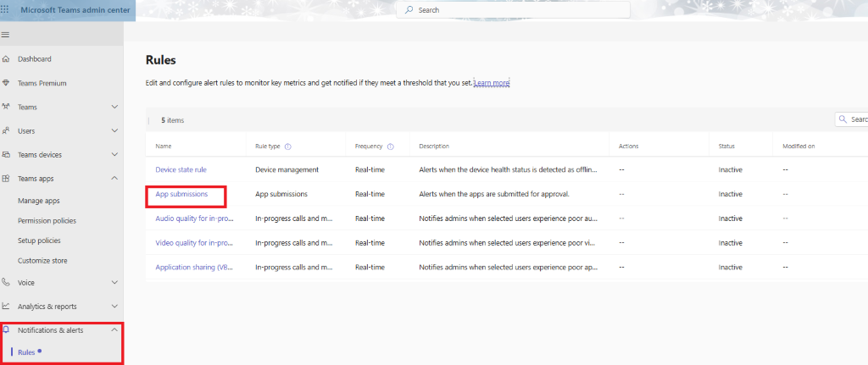Click the Teams apps icon
Viewport: 868px width, 365px height.
6,179
